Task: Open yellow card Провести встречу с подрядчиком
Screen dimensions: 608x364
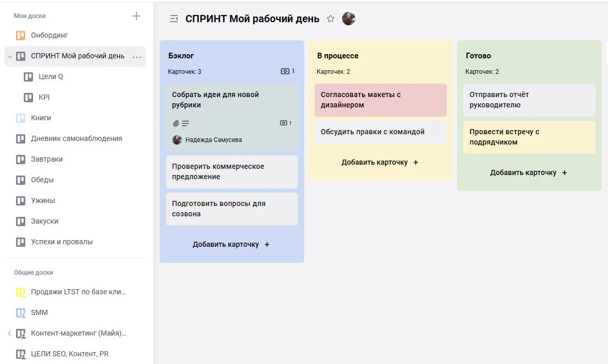Action: [529, 137]
